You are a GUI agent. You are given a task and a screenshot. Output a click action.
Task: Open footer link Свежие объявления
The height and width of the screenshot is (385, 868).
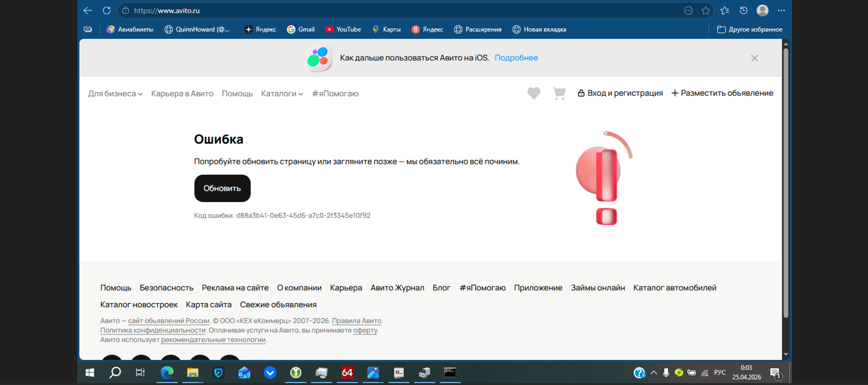(x=278, y=304)
